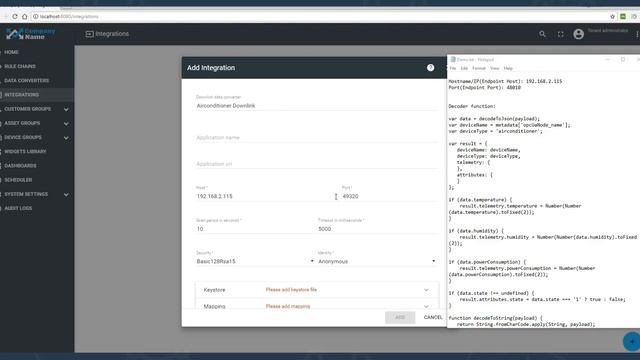Open the user account avatar icon
This screenshot has height=360, width=640.
click(x=578, y=34)
